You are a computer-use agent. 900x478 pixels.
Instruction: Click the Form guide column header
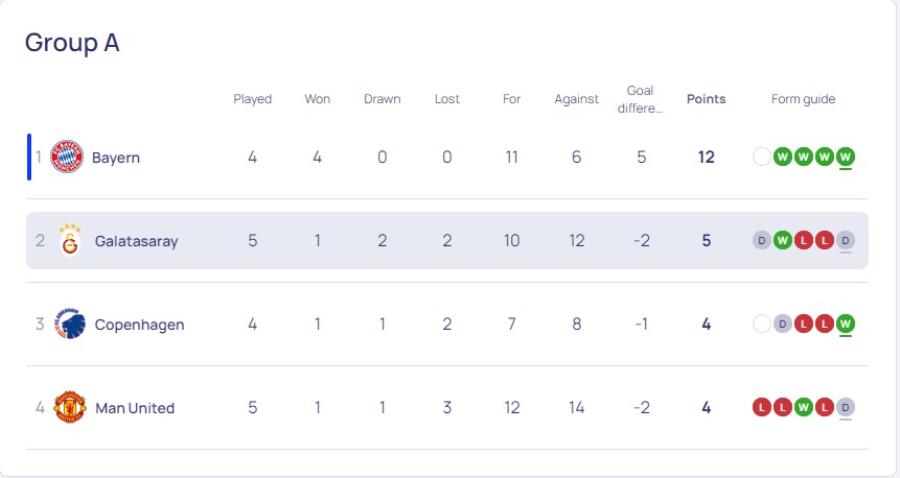pyautogui.click(x=803, y=99)
